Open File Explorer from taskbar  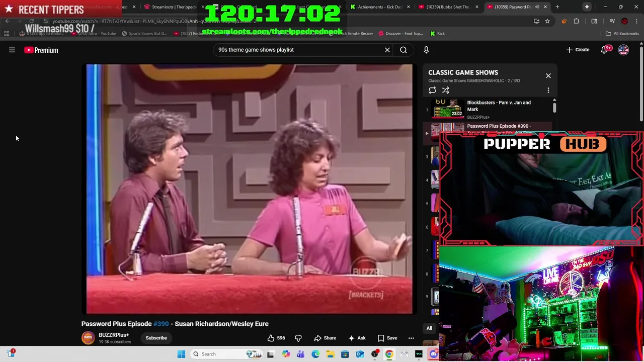pyautogui.click(x=330, y=354)
